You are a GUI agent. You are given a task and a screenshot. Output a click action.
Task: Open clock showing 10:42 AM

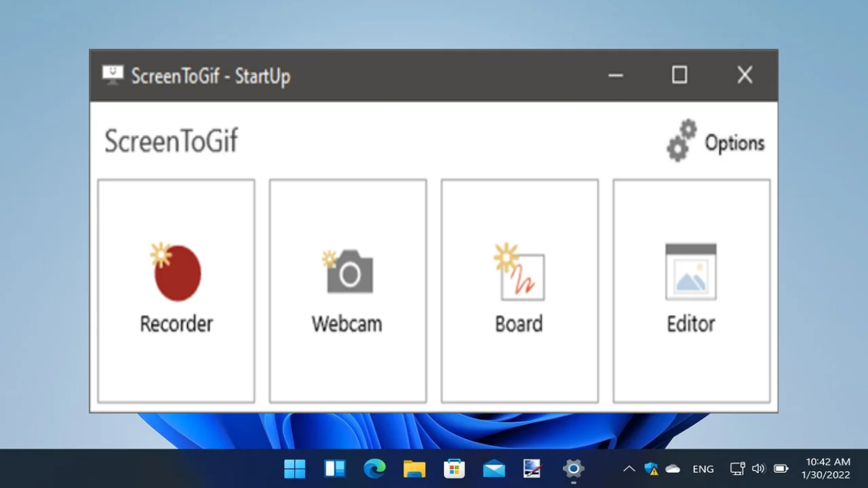[827, 468]
